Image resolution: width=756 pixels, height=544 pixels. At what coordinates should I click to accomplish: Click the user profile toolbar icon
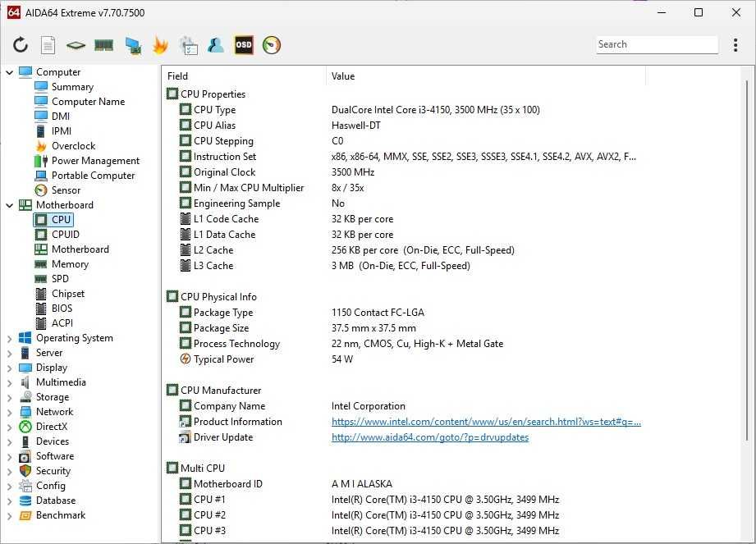216,45
